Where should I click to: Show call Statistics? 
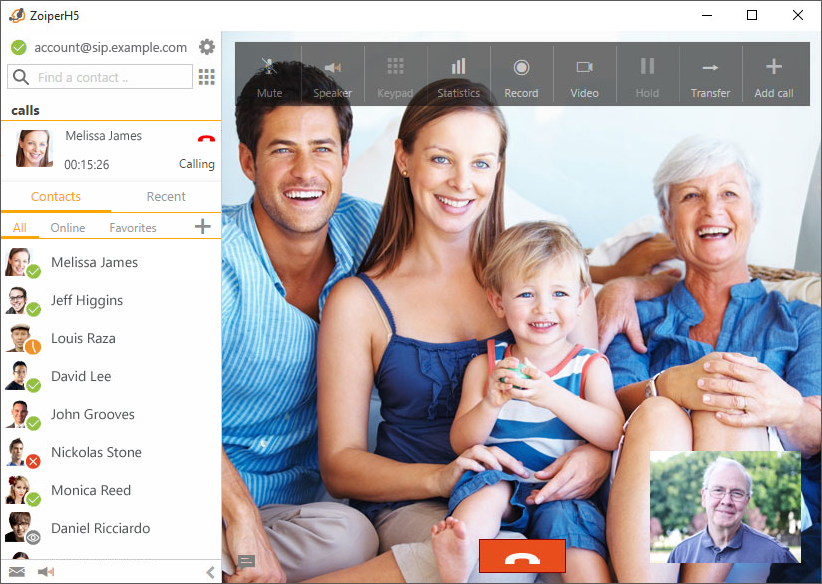pos(458,76)
